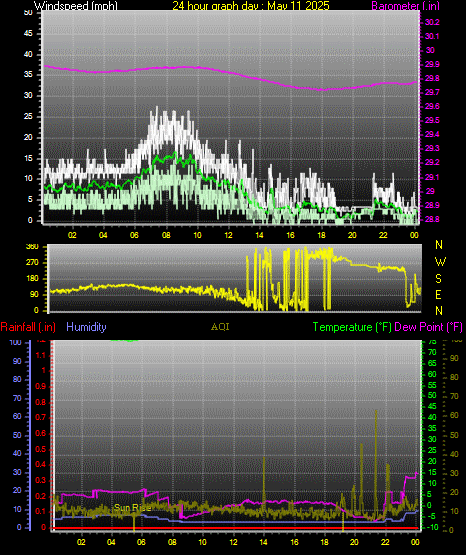Click the 'E' wind direction label

(x=438, y=294)
